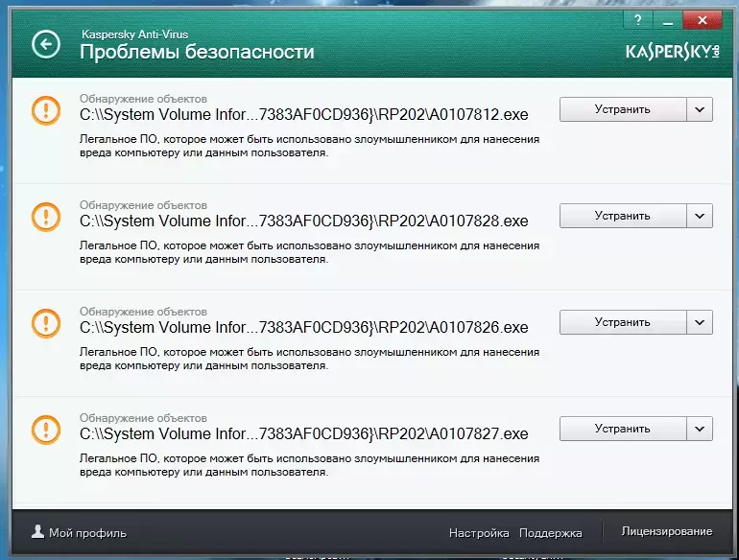
Task: Expand dropdown arrow next to A0107812.exe
Action: pyautogui.click(x=700, y=109)
